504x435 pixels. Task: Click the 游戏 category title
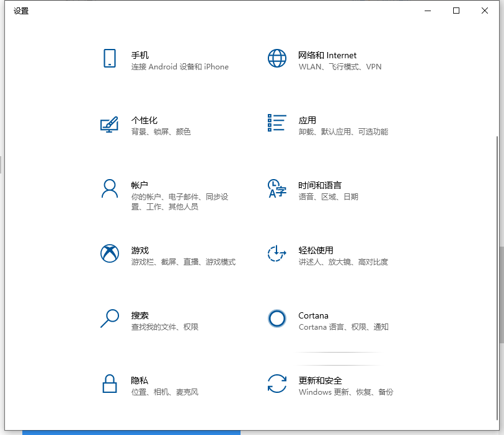point(139,250)
